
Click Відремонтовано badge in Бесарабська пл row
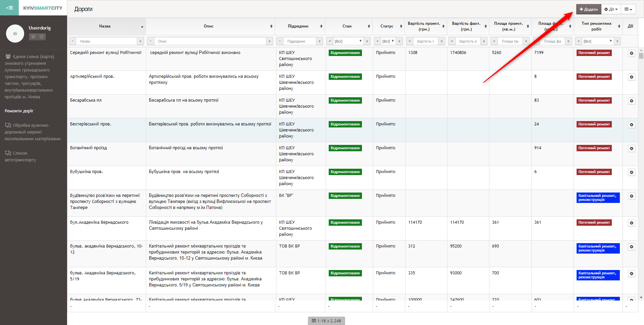(x=345, y=101)
